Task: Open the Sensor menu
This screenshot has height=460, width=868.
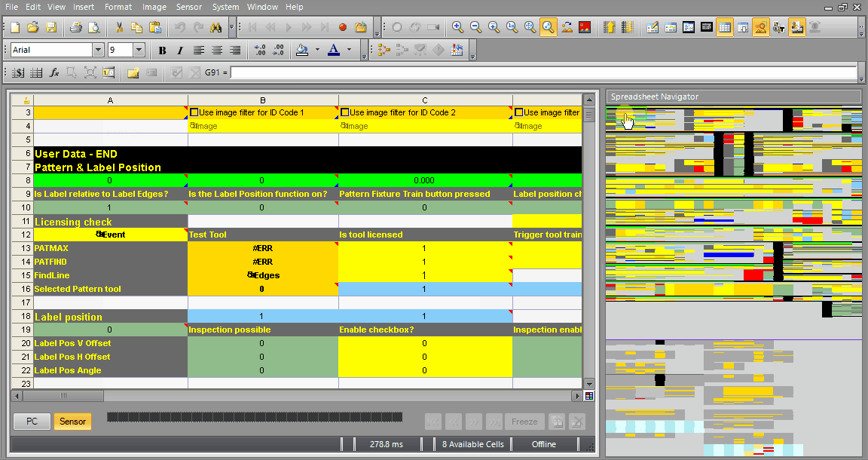Action: coord(189,7)
